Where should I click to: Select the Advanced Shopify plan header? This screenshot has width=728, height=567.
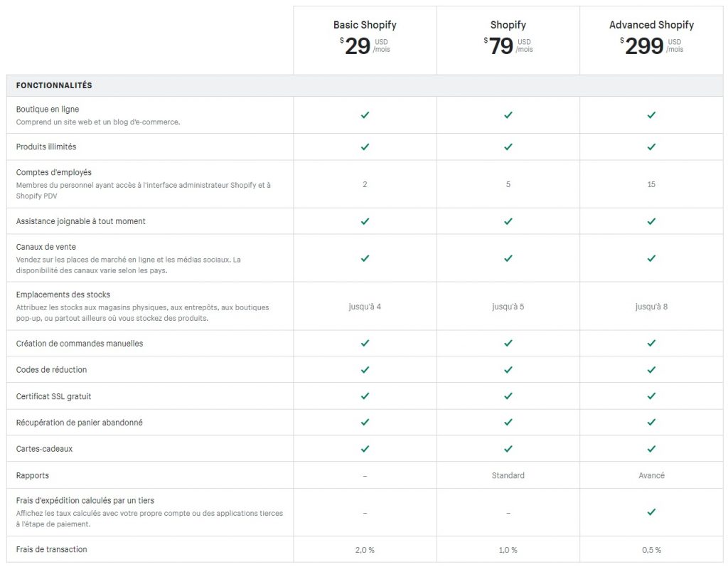tap(651, 25)
